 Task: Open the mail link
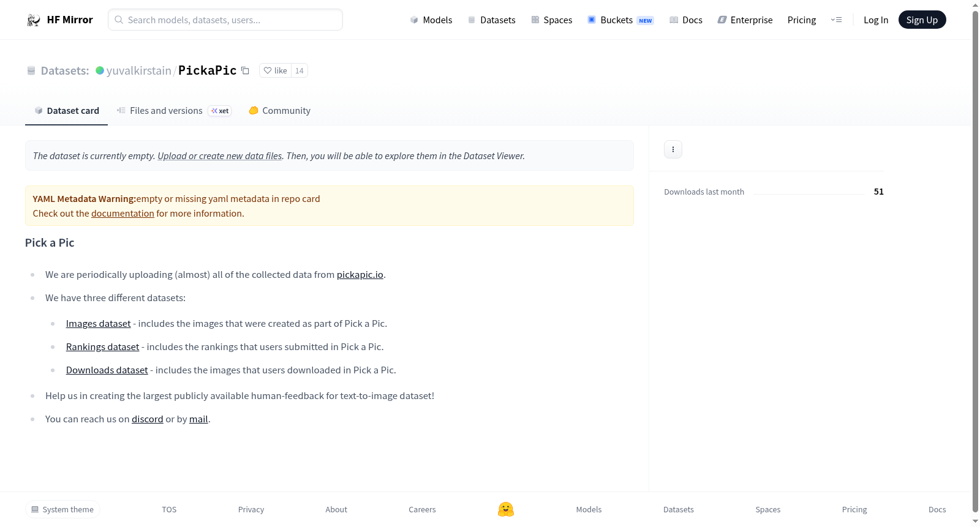pos(198,419)
